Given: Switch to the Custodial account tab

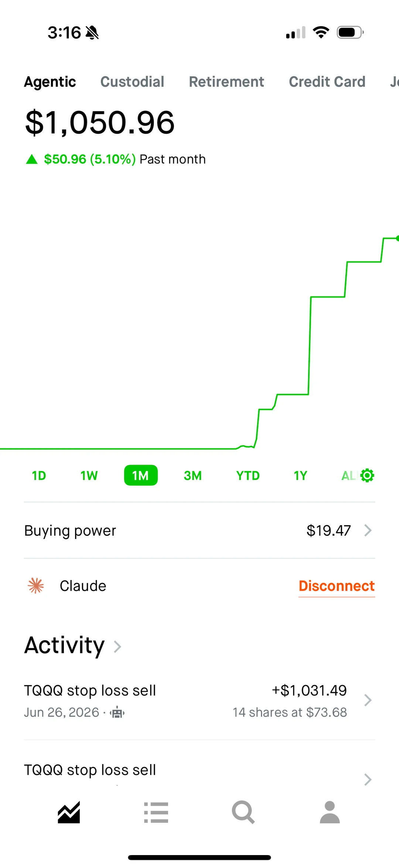Looking at the screenshot, I should (132, 82).
